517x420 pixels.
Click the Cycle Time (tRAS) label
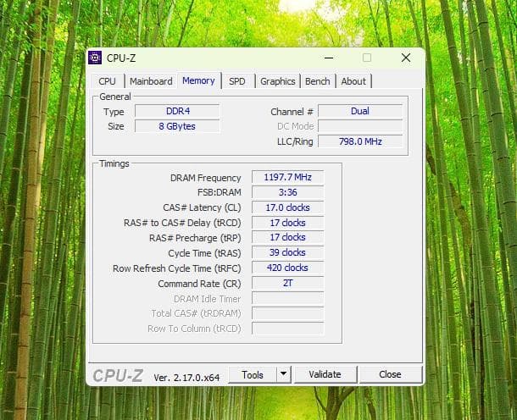(204, 253)
